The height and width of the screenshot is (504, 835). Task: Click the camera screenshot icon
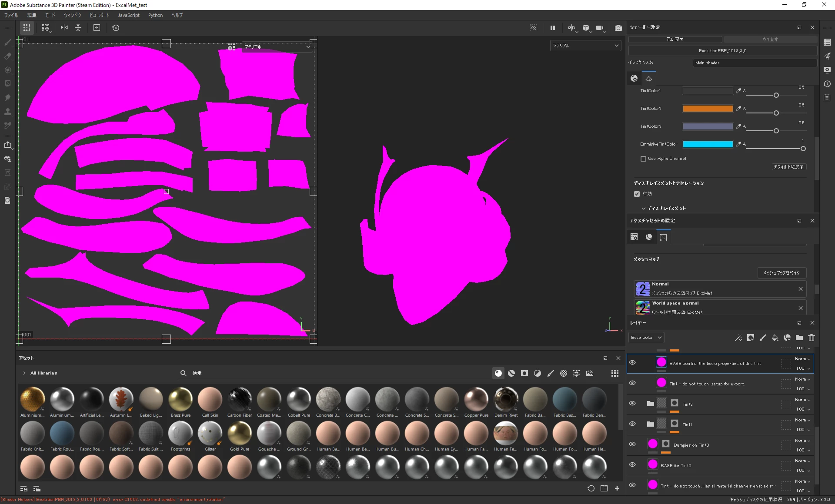coord(618,28)
